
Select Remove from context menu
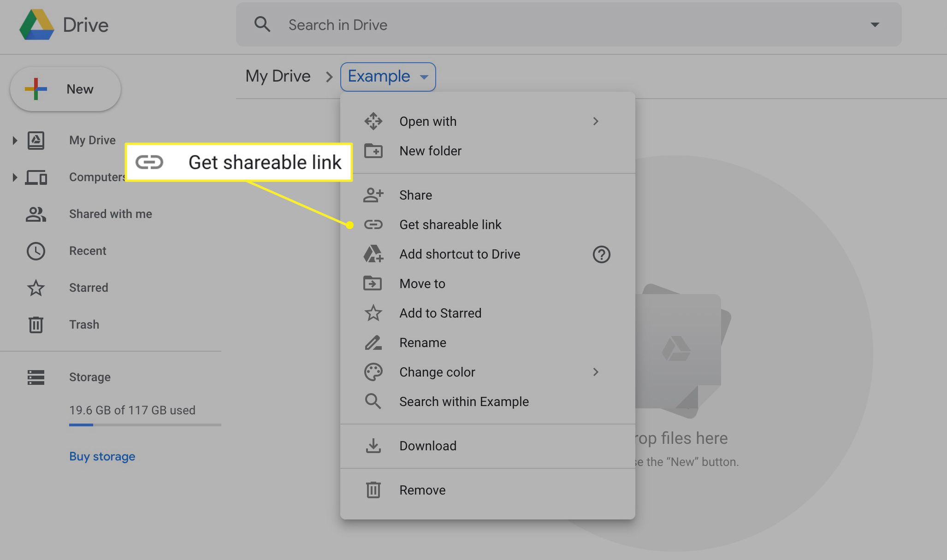click(423, 489)
